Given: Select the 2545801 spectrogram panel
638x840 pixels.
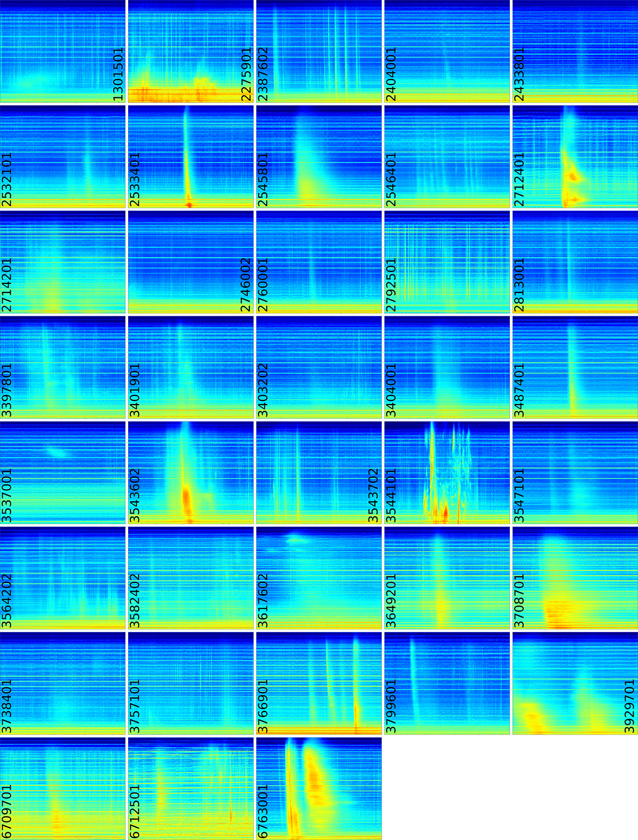Looking at the screenshot, I should tap(319, 156).
